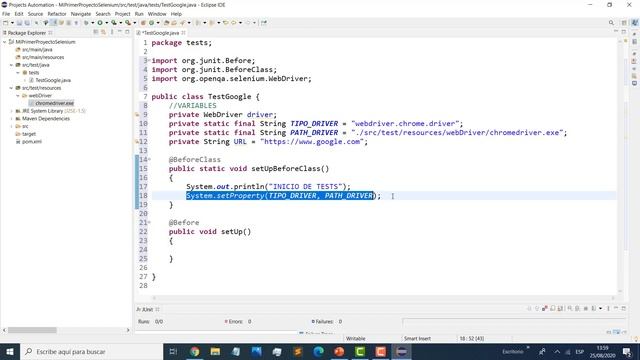
Task: Collapse the tests package node
Action: tap(18, 72)
